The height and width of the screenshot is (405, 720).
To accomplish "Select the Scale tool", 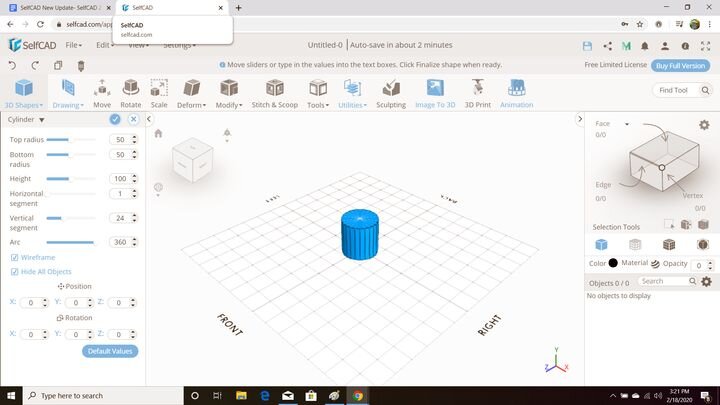I will (159, 93).
